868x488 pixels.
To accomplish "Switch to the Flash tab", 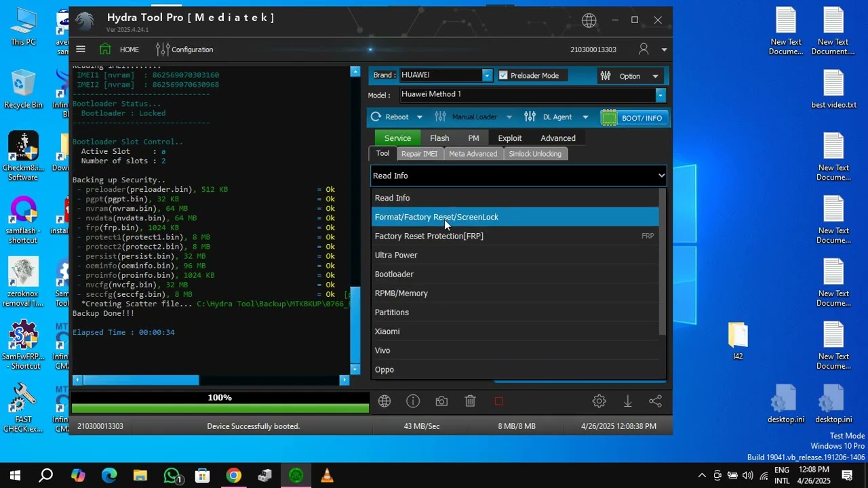I will pos(439,138).
